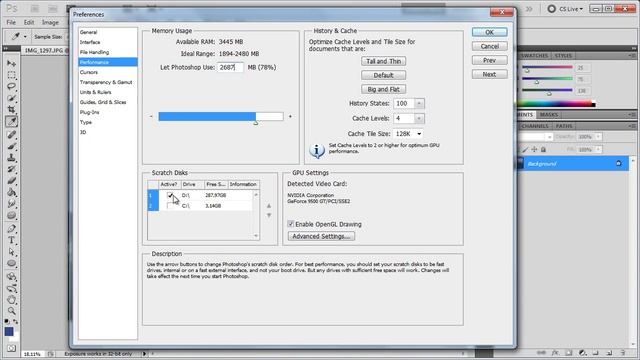640x360 pixels.
Task: Check the C:\ scratch disk Active checkbox
Action: tap(170, 206)
